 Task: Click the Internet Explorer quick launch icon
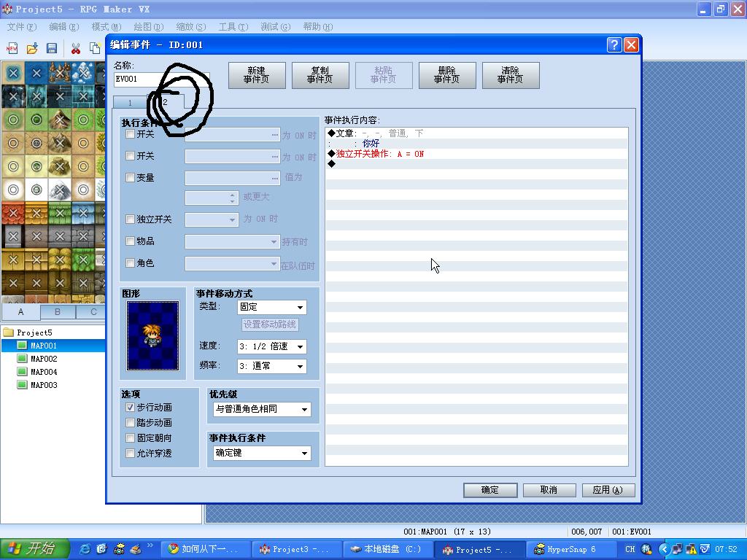[x=85, y=549]
